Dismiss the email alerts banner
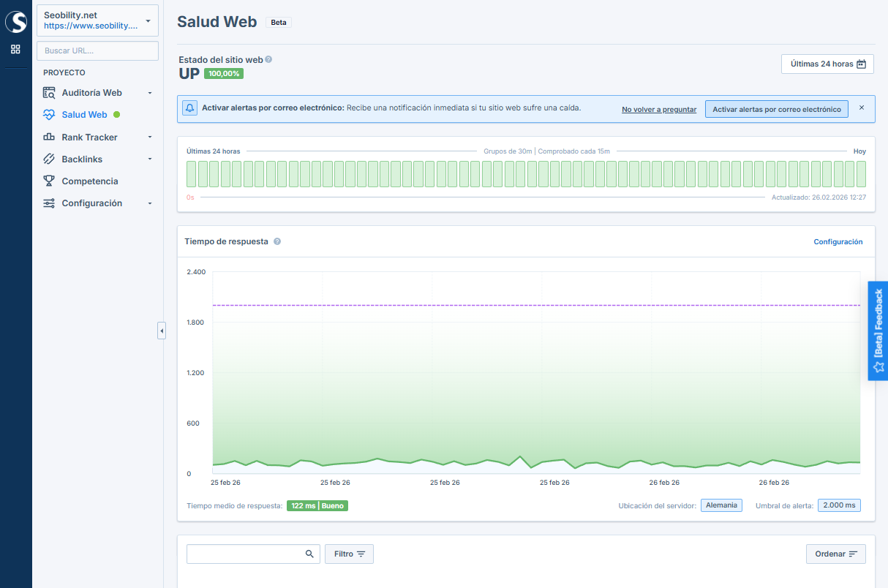This screenshot has height=588, width=888. [x=861, y=108]
